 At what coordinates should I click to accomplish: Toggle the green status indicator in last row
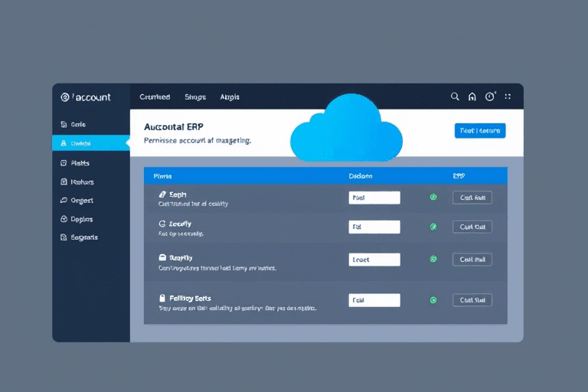point(433,300)
